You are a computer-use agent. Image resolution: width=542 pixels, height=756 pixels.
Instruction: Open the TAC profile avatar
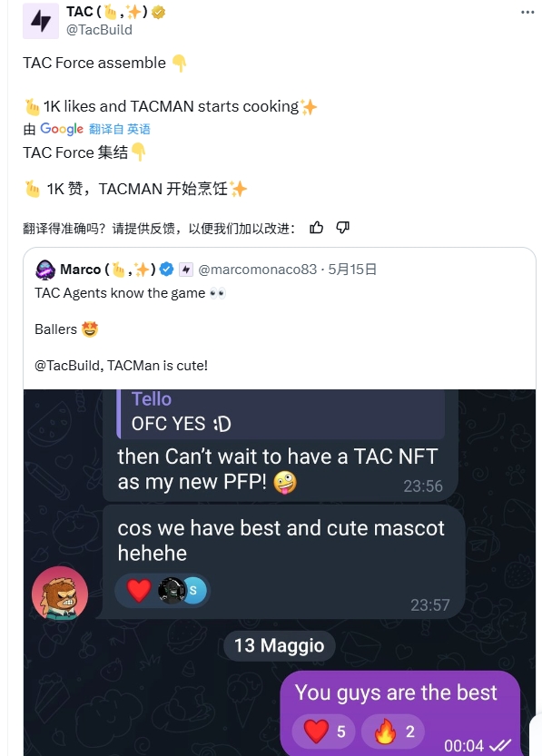41,21
